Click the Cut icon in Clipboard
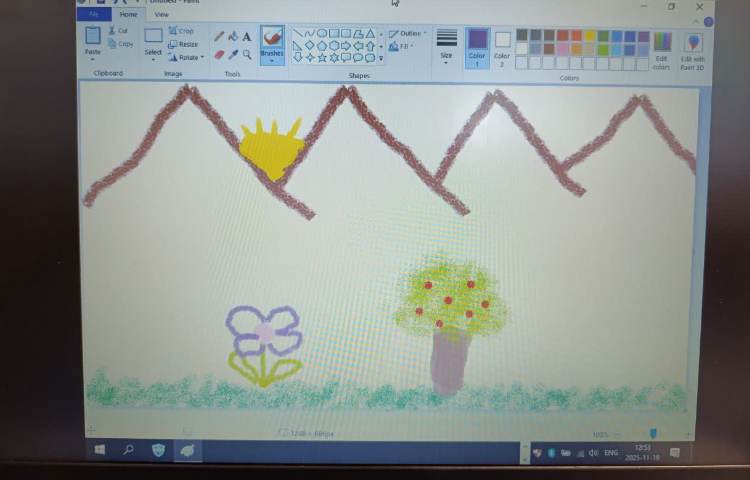Image resolution: width=750 pixels, height=480 pixels. 118,31
